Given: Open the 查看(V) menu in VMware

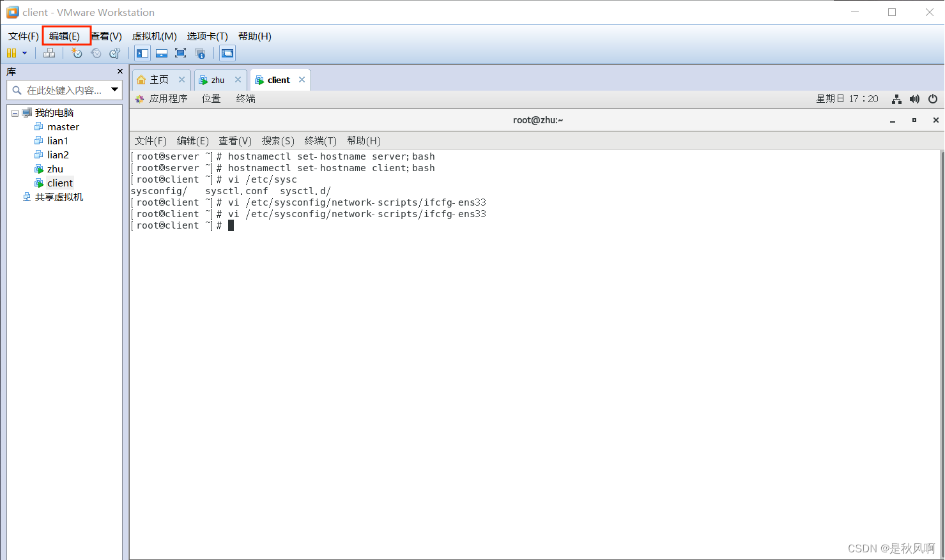Looking at the screenshot, I should point(106,36).
